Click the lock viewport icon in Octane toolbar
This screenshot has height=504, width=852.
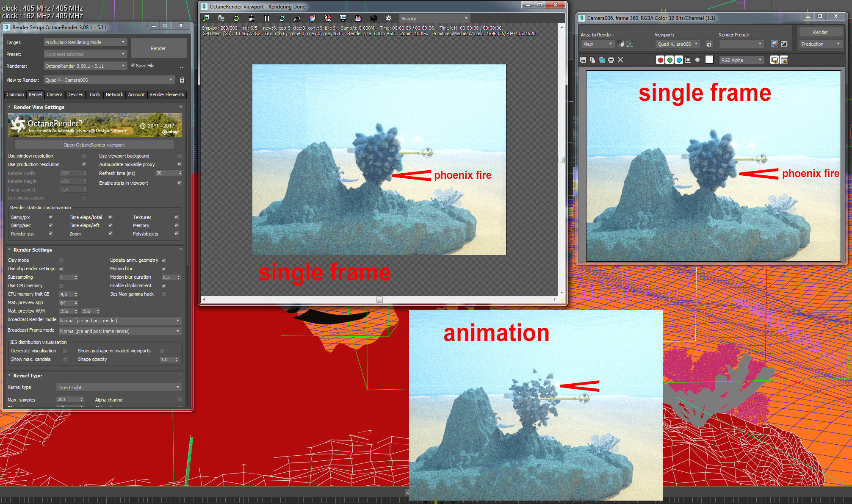251,18
